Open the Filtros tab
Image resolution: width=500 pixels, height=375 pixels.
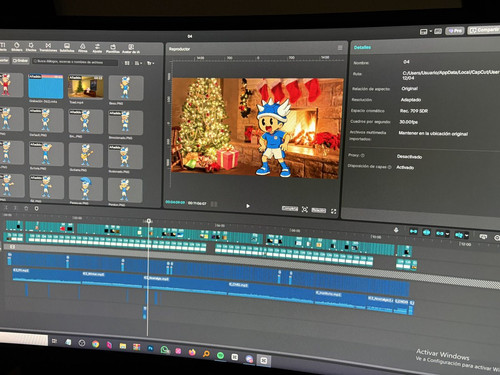83,48
